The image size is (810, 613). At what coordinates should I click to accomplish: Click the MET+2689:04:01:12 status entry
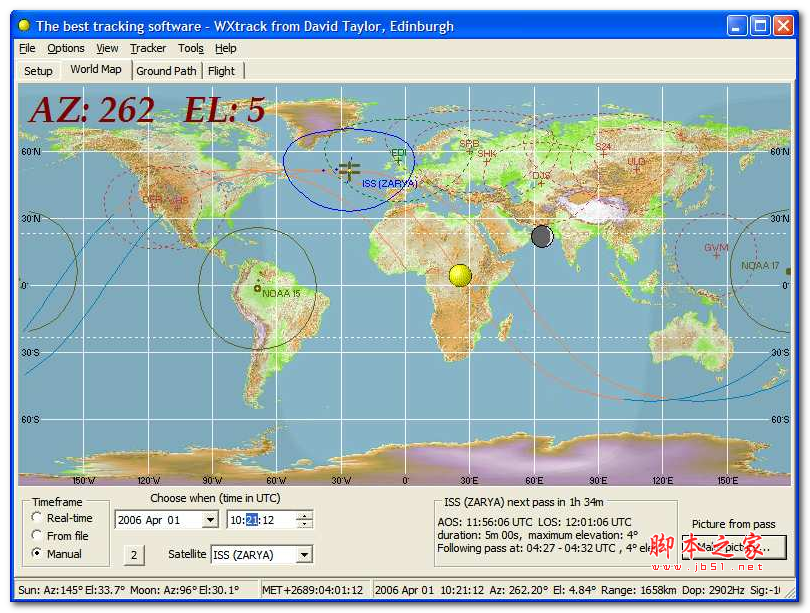313,590
